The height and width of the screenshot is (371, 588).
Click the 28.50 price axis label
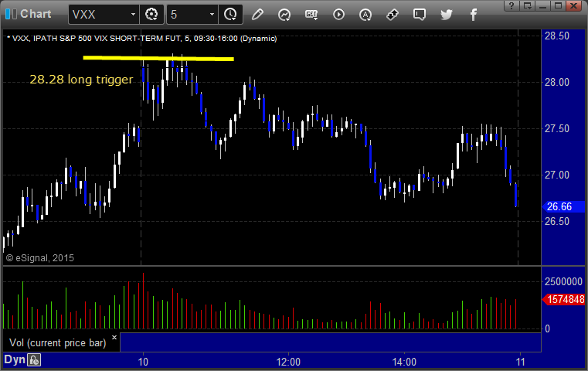557,36
